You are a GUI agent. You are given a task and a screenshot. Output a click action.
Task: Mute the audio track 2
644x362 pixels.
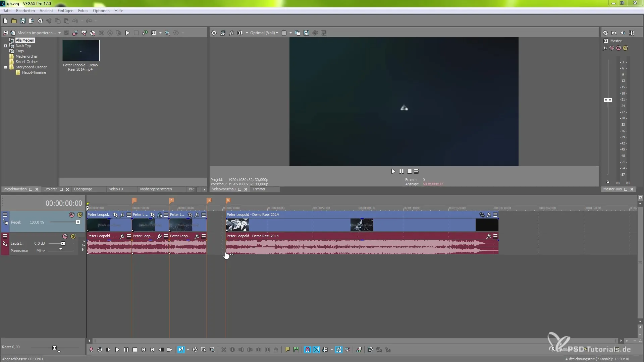click(65, 236)
